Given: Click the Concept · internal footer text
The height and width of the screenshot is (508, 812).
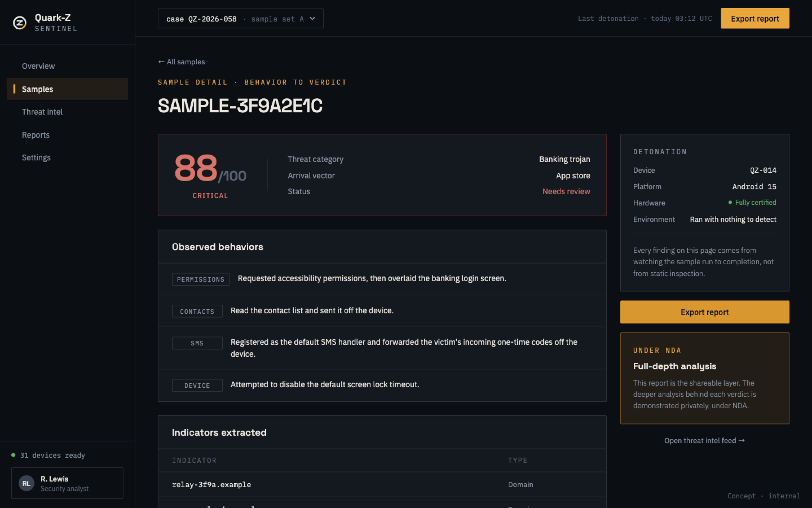Looking at the screenshot, I should 764,496.
